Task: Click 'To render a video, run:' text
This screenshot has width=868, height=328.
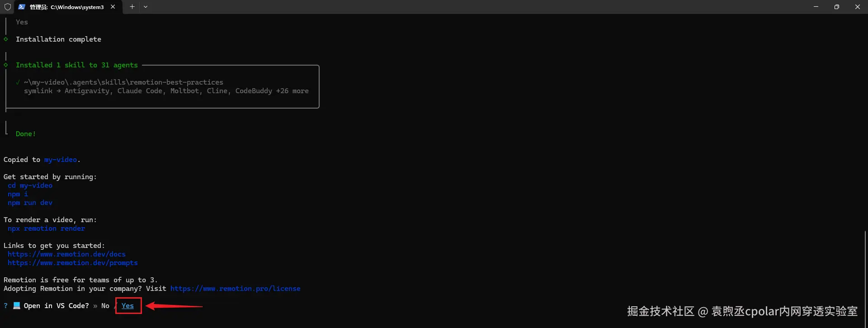Action: [50, 220]
